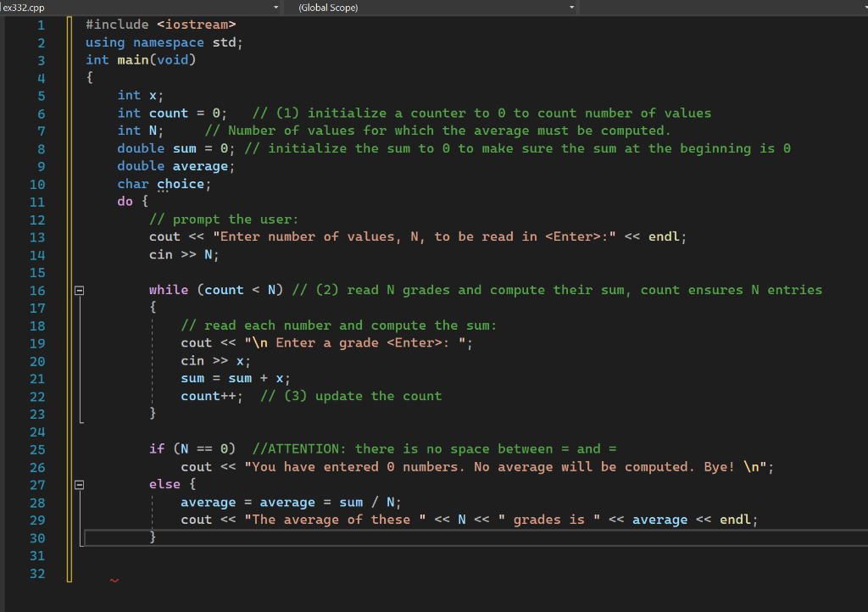Image resolution: width=868 pixels, height=612 pixels.
Task: Click on '#include <iostream>' text
Action: [x=160, y=25]
